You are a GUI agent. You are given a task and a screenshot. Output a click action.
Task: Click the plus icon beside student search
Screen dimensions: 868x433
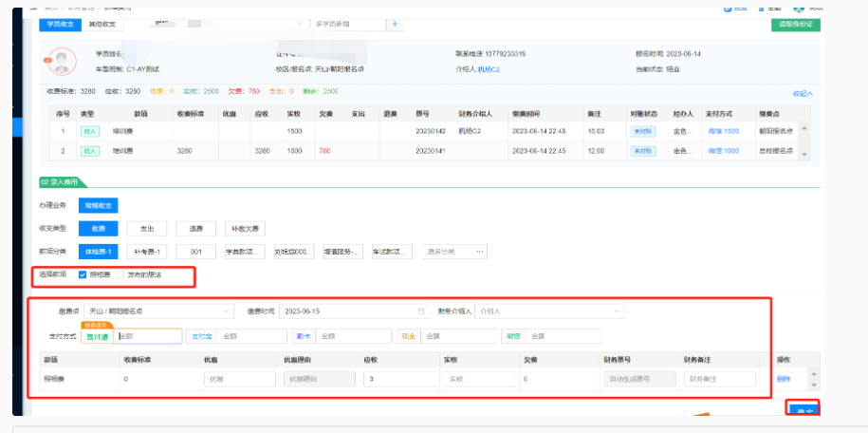coord(395,24)
